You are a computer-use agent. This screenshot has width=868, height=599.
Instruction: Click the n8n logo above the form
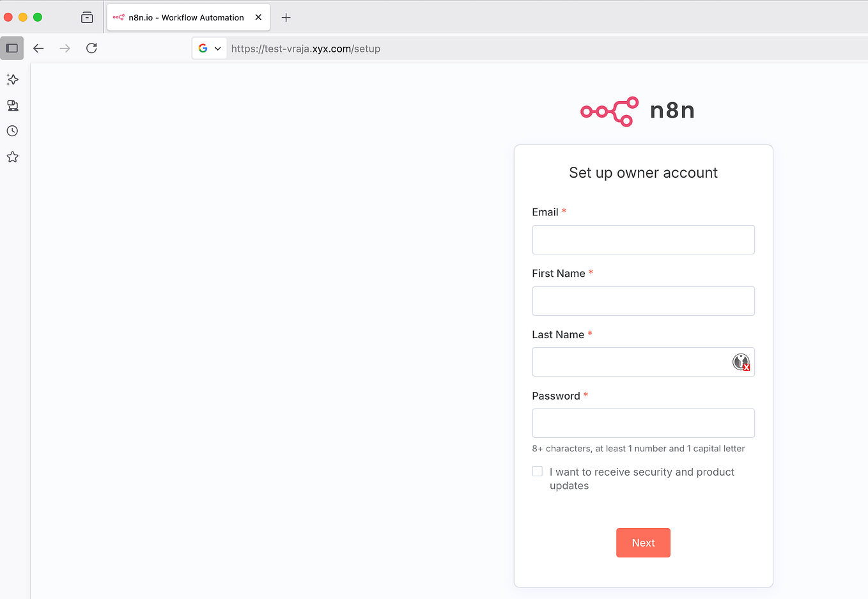(x=637, y=111)
